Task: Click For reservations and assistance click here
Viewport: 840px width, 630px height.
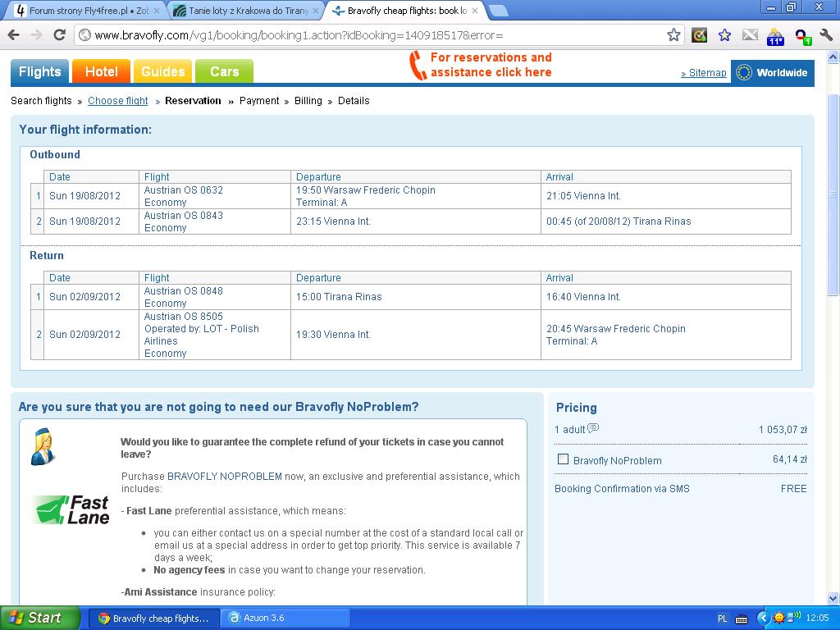Action: point(491,65)
